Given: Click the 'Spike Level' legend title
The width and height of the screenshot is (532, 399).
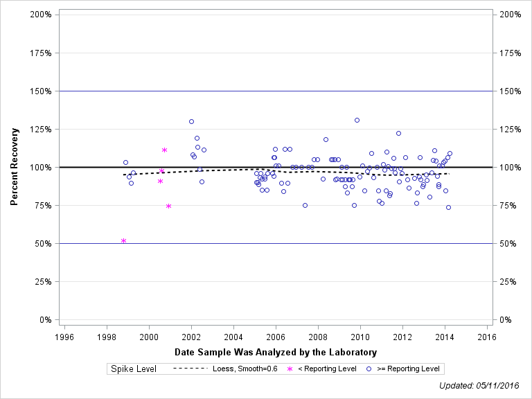Looking at the screenshot, I should pos(134,369).
